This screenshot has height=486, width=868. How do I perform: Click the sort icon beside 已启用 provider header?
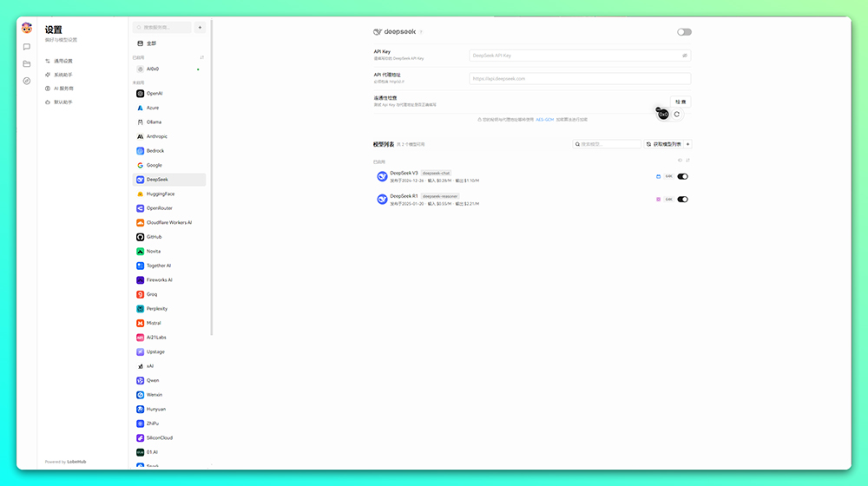point(202,57)
